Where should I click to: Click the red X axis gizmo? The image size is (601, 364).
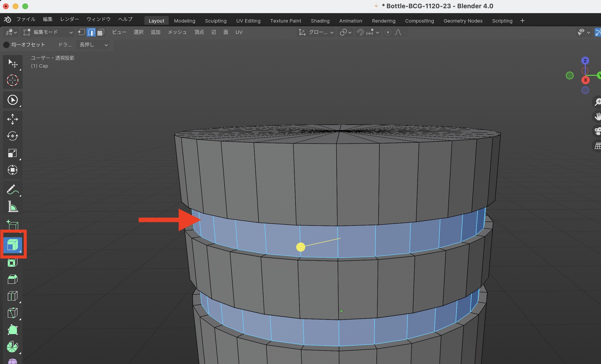click(585, 80)
